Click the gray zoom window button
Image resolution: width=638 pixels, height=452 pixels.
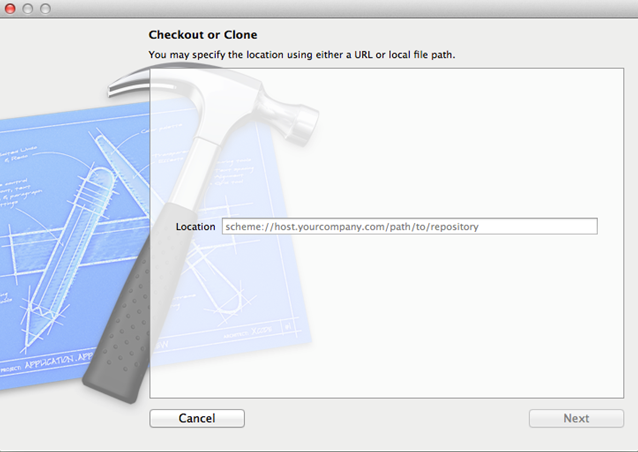pos(46,8)
